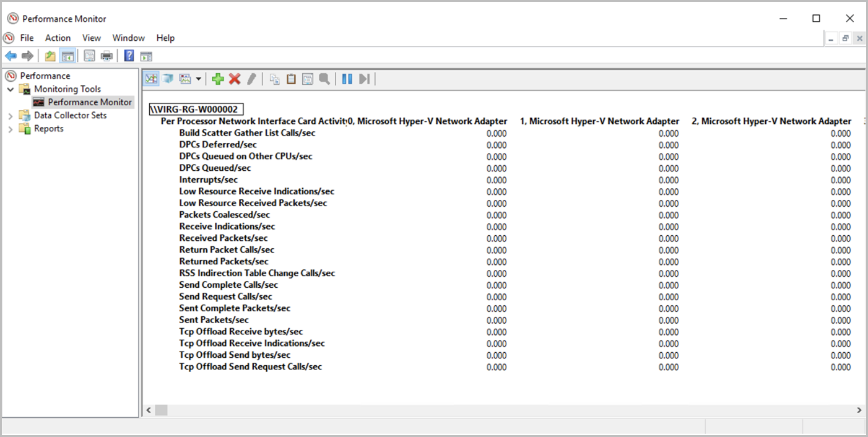Select Monitoring Tools in the tree
This screenshot has height=437, width=868.
[x=67, y=89]
